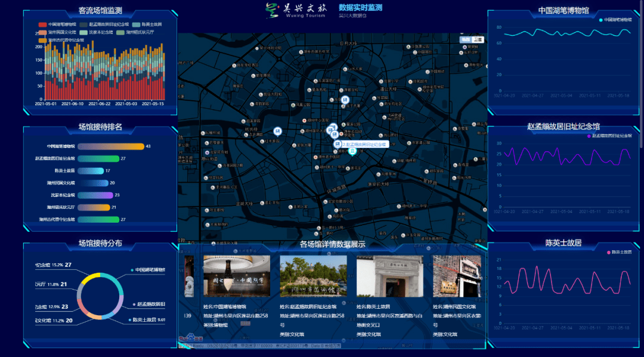Switch the map to 地图 view

pos(465,39)
